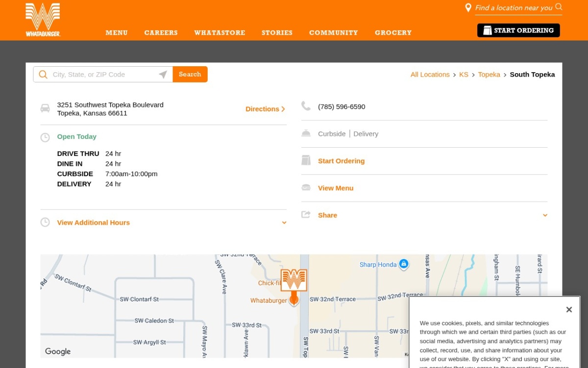Expand the View Additional Hours chevron
Screen dimensions: 588x368
point(284,223)
